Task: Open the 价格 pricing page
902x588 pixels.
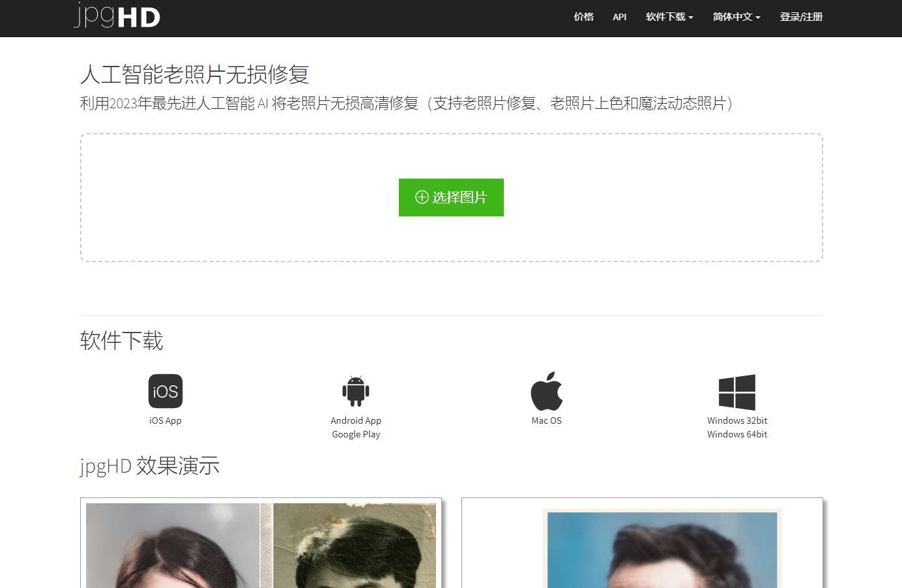Action: pyautogui.click(x=583, y=17)
